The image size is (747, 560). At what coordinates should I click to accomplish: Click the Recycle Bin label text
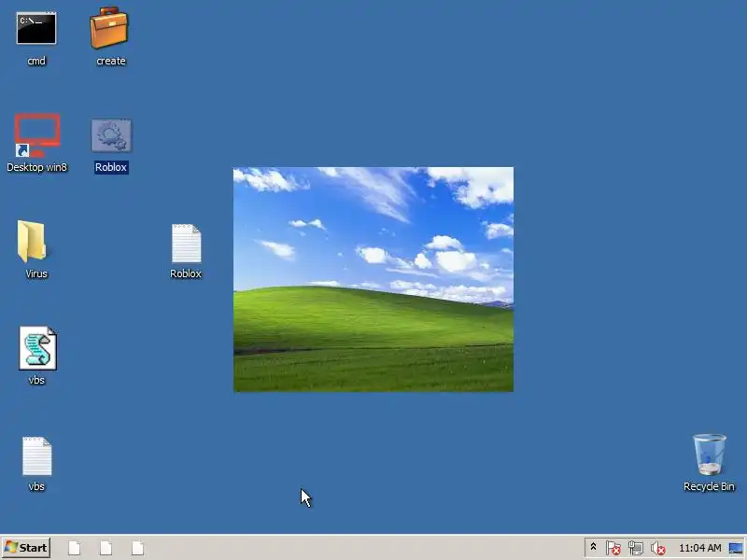click(709, 486)
